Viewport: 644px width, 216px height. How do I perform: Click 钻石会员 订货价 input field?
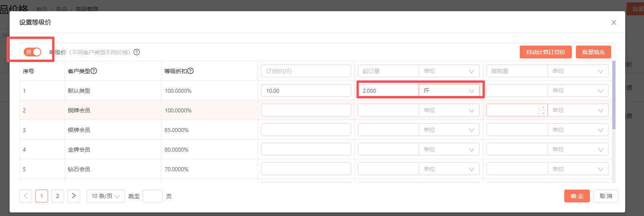click(x=306, y=169)
